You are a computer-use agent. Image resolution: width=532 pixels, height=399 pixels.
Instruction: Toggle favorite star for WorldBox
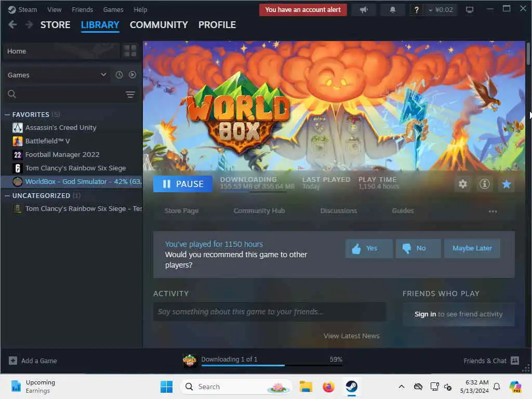[507, 184]
